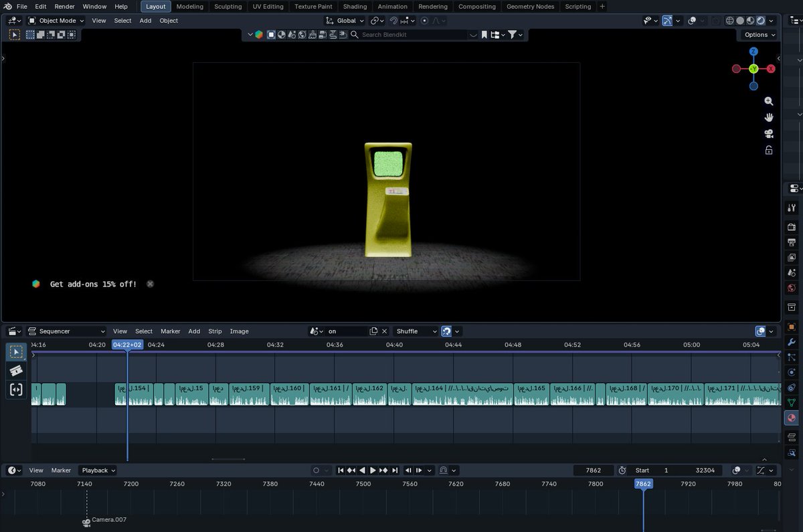Open the Modifiers wrench tab
Viewport: 803px width, 532px height.
pyautogui.click(x=792, y=343)
